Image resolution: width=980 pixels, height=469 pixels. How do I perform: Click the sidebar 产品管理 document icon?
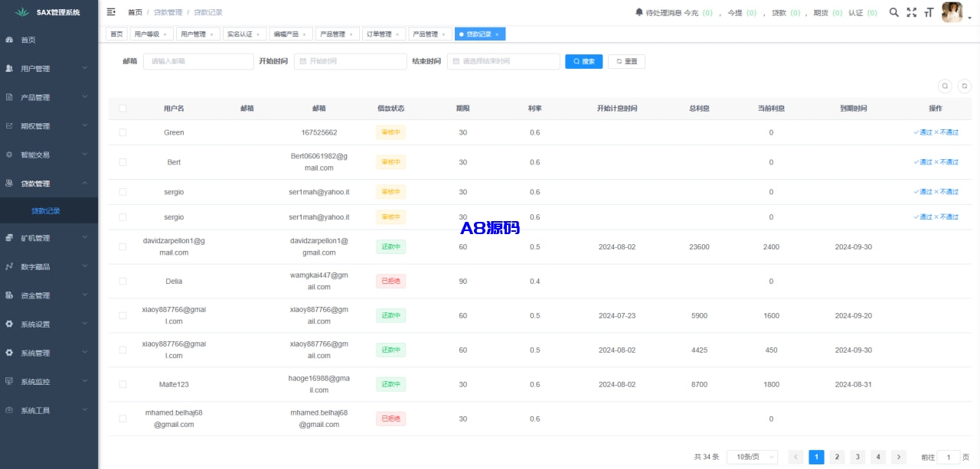(x=9, y=97)
